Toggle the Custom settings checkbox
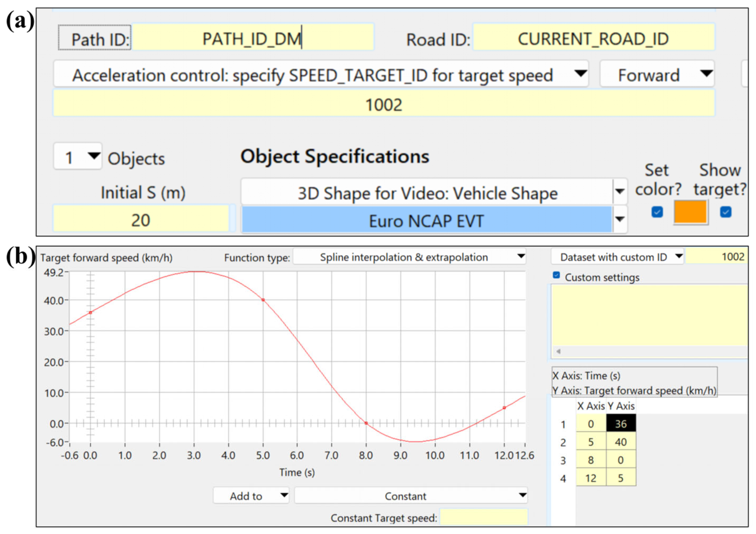Viewport: 756px width, 534px height. [556, 275]
